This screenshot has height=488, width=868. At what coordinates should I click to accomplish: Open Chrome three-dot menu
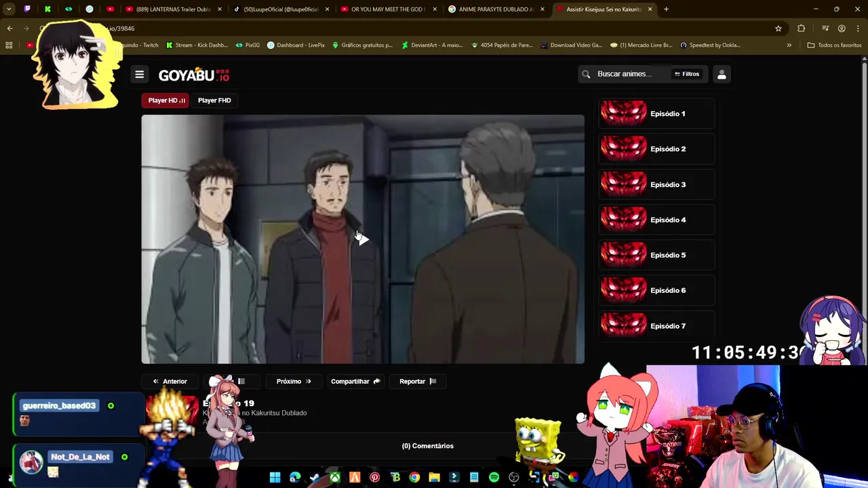click(857, 28)
